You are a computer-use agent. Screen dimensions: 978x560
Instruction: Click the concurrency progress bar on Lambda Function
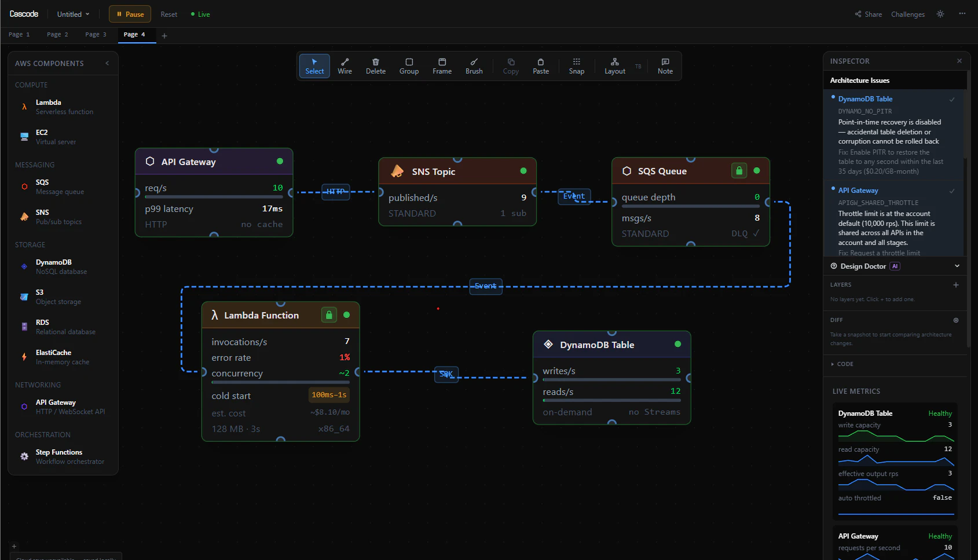click(280, 382)
